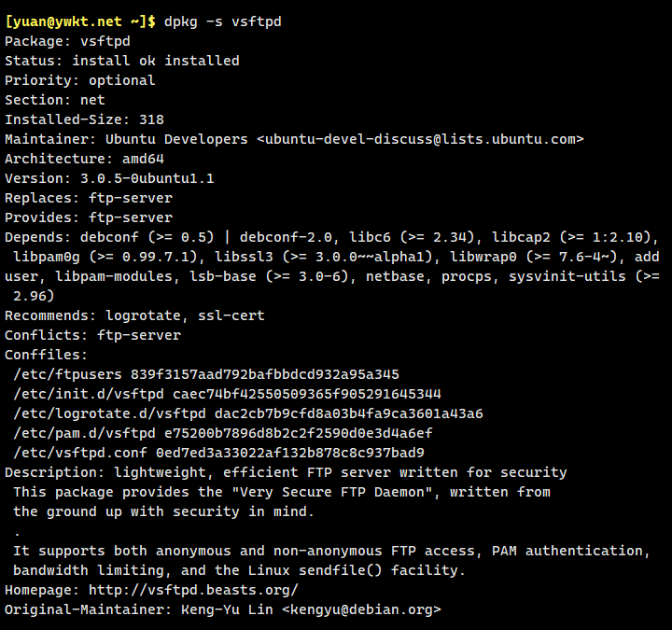The image size is (672, 630).
Task: Click the Conflicts: ftp-server line
Action: coord(92,335)
